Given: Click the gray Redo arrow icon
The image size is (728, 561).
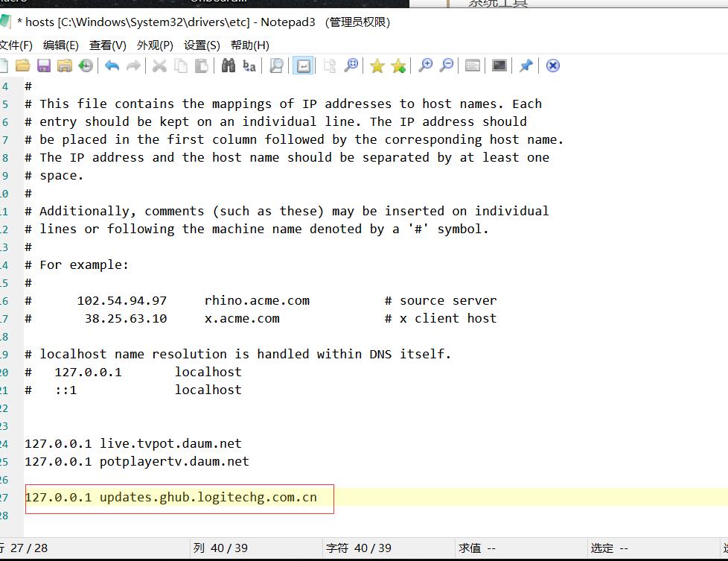Looking at the screenshot, I should tap(133, 66).
